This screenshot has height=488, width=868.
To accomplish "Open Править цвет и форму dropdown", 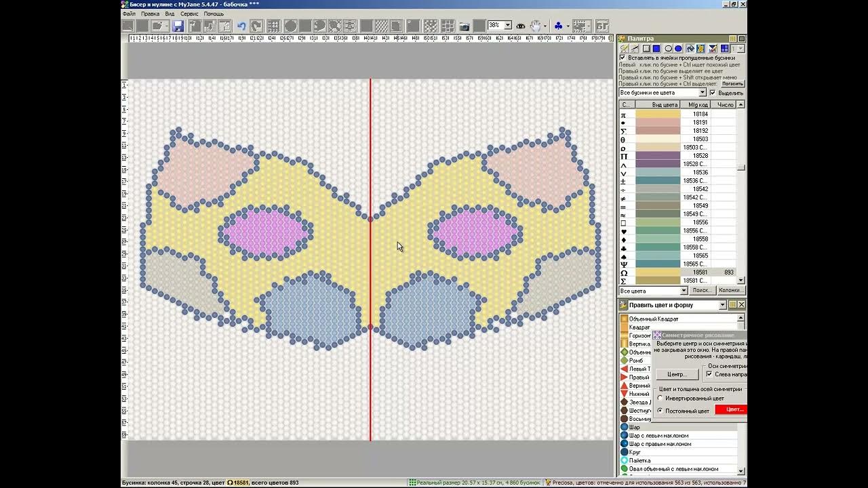I will pyautogui.click(x=722, y=305).
